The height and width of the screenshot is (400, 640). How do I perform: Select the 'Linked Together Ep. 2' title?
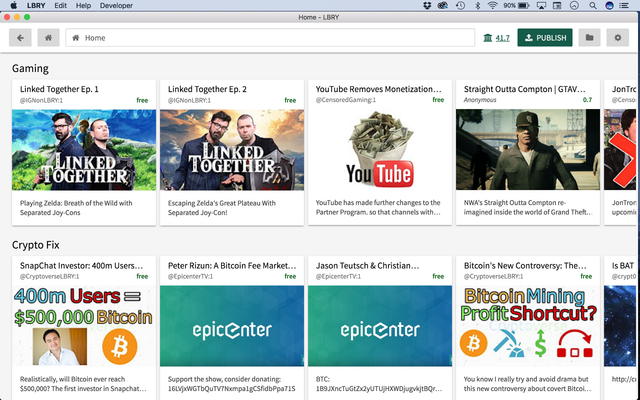coord(207,89)
